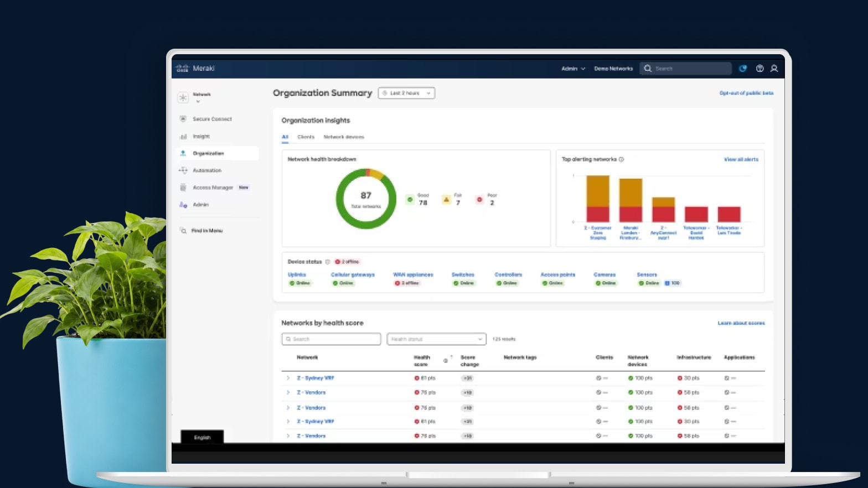Click the blue assistant icon in header
Viewport: 868px width, 488px height.
[743, 69]
